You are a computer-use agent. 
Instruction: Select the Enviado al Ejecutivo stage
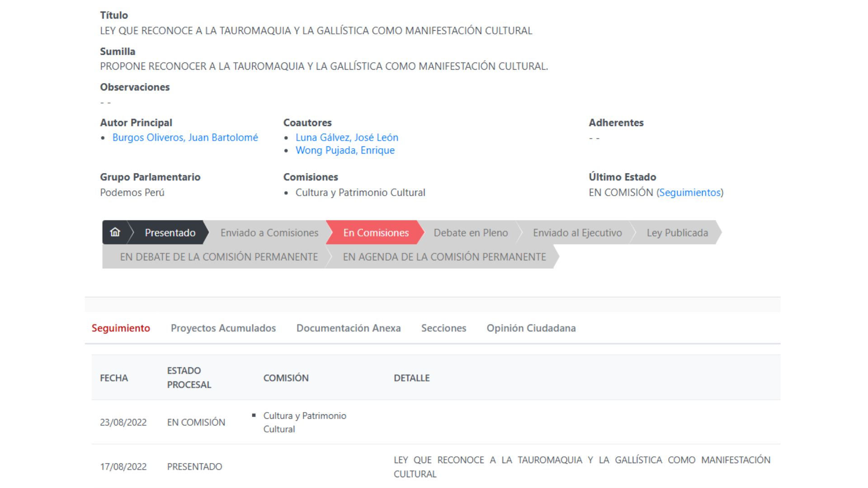pyautogui.click(x=577, y=233)
